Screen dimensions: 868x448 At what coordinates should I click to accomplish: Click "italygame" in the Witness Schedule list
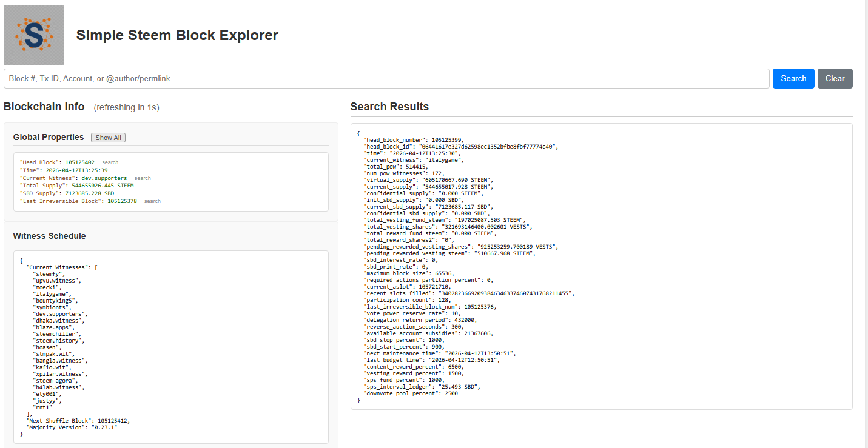(52, 294)
